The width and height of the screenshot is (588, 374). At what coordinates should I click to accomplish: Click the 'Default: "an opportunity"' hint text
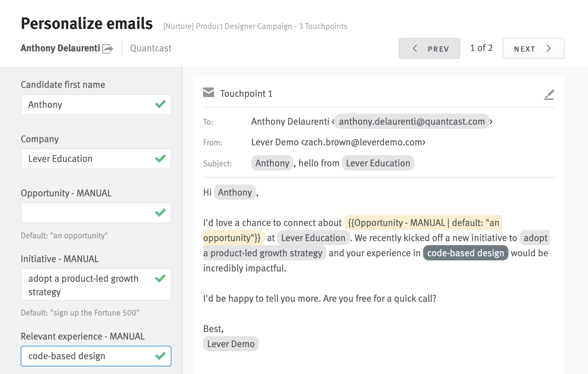pos(64,236)
